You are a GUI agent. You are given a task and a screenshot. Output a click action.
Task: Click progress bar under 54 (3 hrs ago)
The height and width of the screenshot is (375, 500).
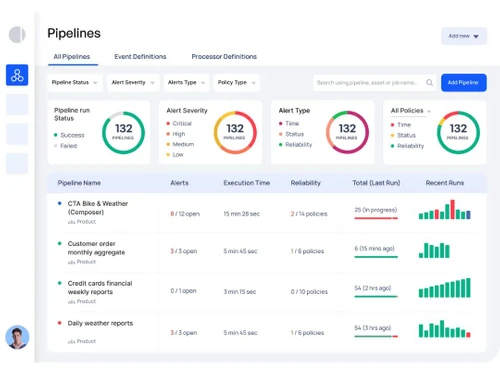click(376, 336)
